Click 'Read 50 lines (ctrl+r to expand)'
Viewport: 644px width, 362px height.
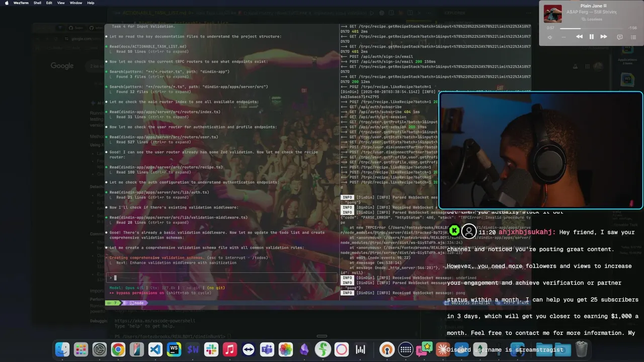[152, 51]
